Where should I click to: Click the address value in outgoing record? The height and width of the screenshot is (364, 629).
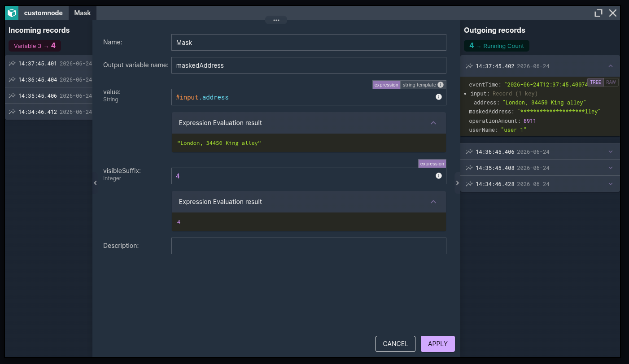pos(544,103)
